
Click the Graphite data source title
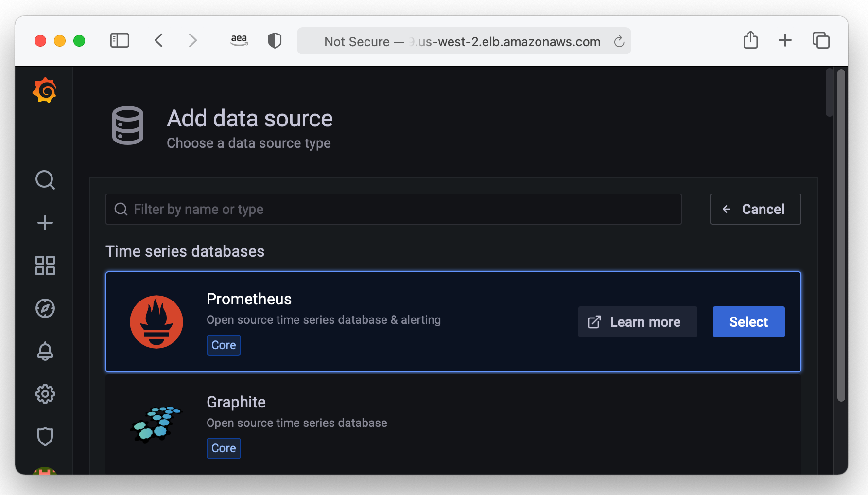click(236, 402)
